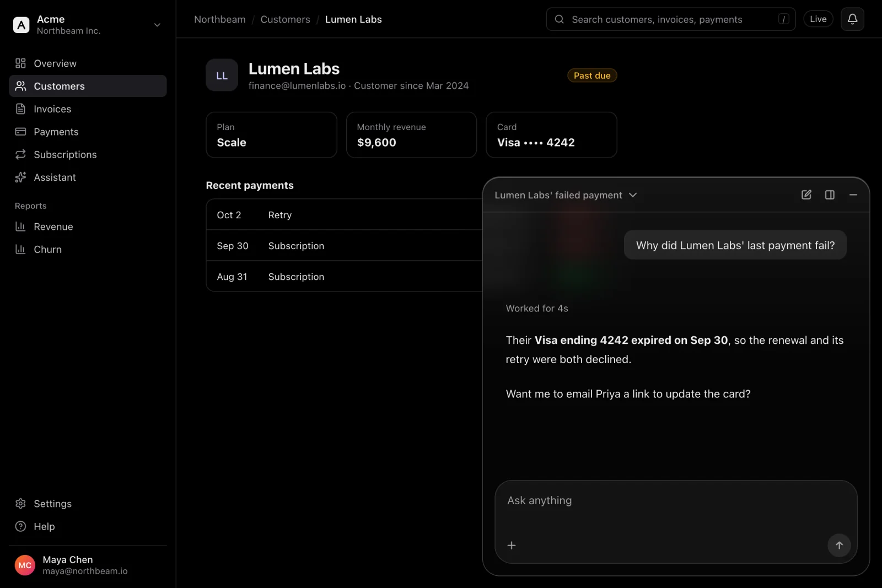This screenshot has width=882, height=588.
Task: Open Maya Chen user profile
Action: 88,565
